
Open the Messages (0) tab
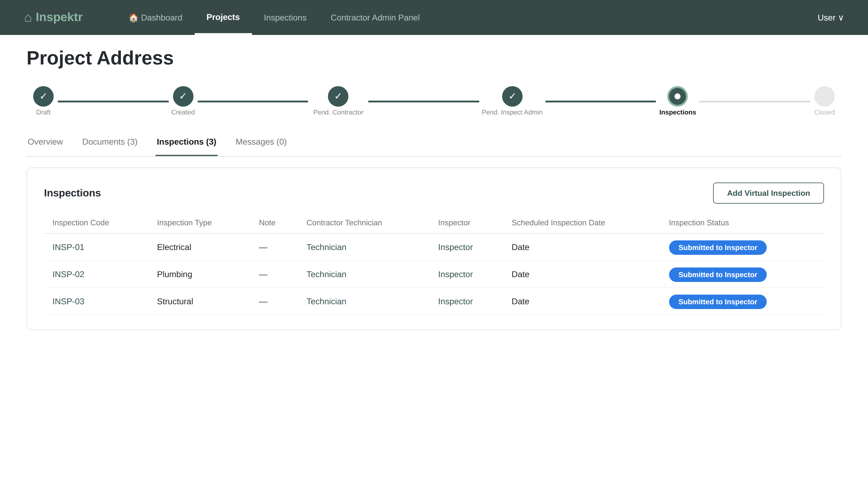click(261, 142)
